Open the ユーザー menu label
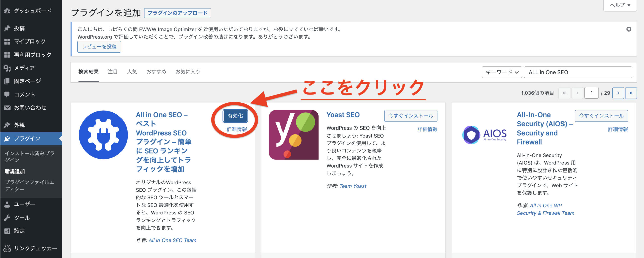 click(25, 204)
